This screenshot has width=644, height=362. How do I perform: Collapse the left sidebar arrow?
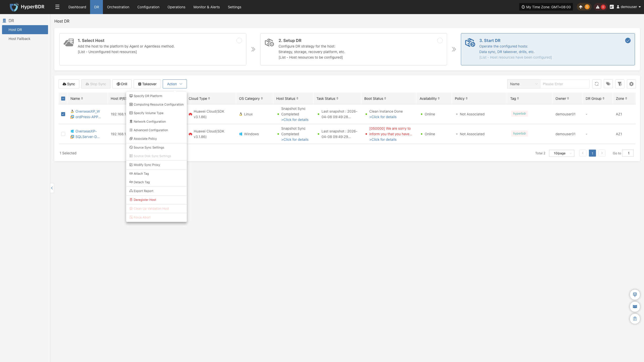(52, 188)
